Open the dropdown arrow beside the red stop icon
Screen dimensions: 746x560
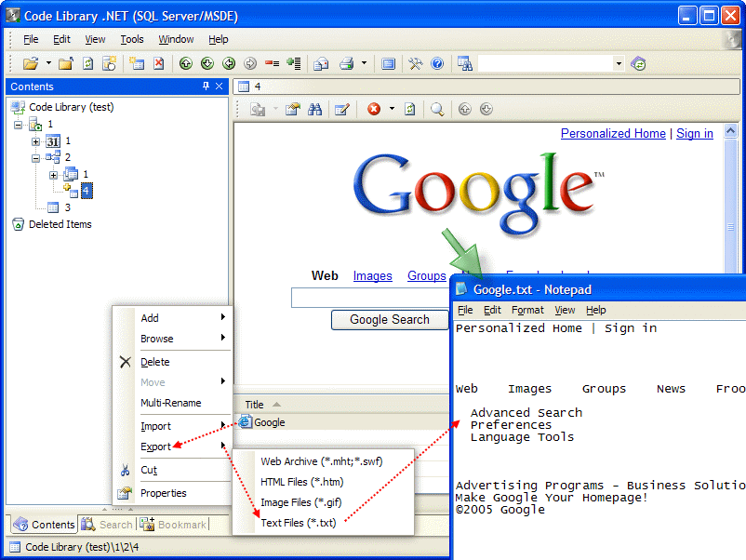pos(392,109)
